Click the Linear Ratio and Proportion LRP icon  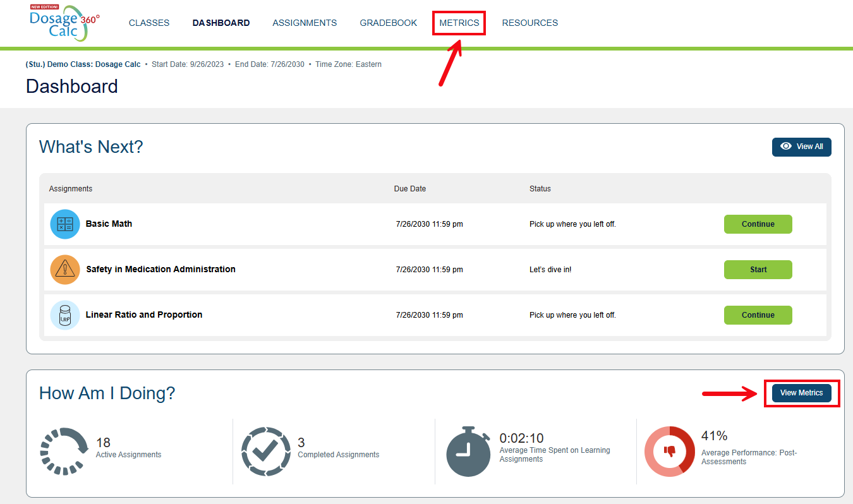point(64,315)
